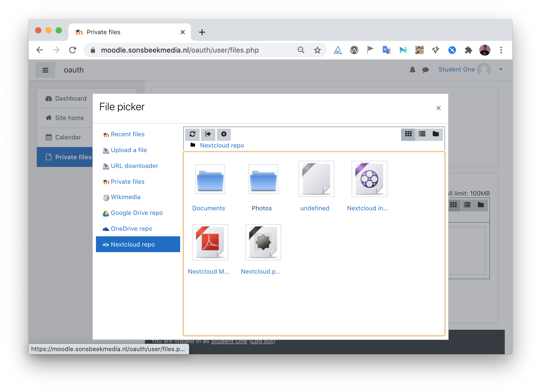Select the Private files browser tab
Viewport: 541px width, 392px height.
pyautogui.click(x=130, y=32)
